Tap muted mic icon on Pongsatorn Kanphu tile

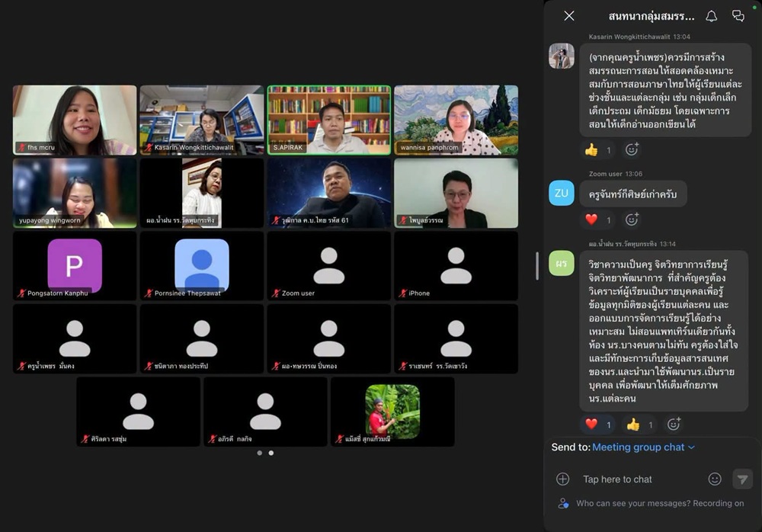(22, 293)
